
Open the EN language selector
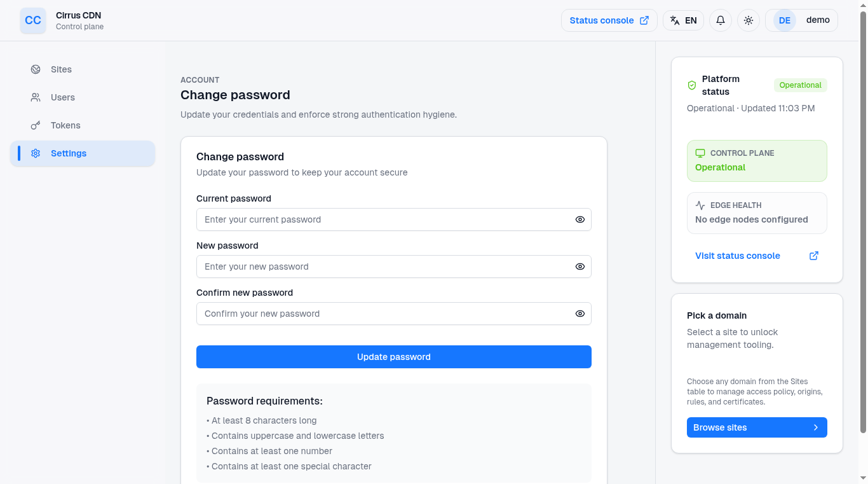pos(683,20)
